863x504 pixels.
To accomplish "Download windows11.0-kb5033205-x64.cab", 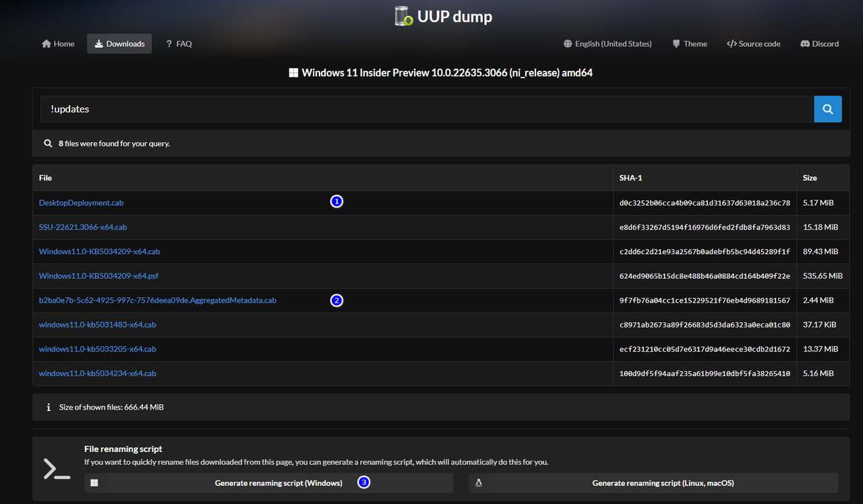I will pos(97,349).
